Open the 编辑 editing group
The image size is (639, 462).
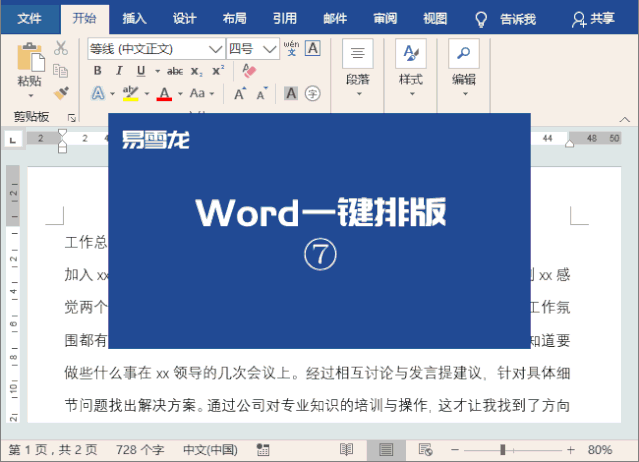(x=464, y=68)
